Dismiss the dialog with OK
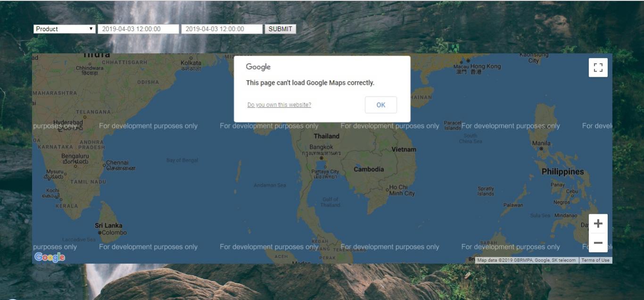Image resolution: width=644 pixels, height=300 pixels. point(381,105)
